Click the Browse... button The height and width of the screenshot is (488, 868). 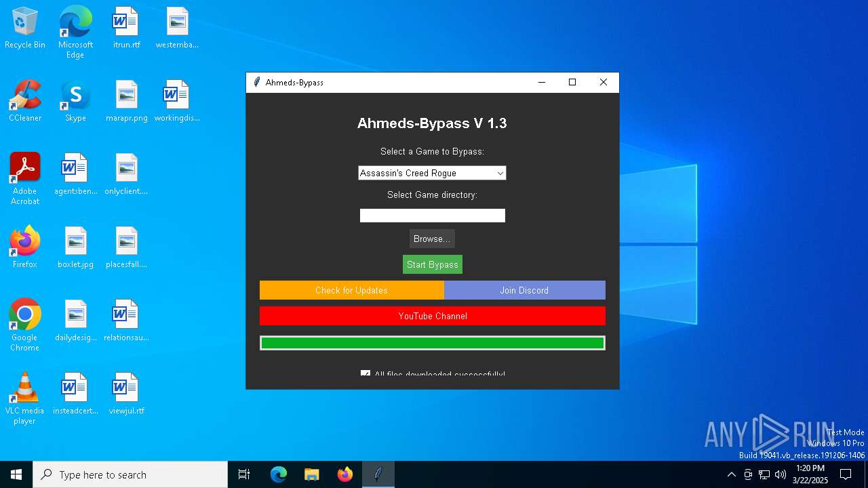tap(432, 239)
